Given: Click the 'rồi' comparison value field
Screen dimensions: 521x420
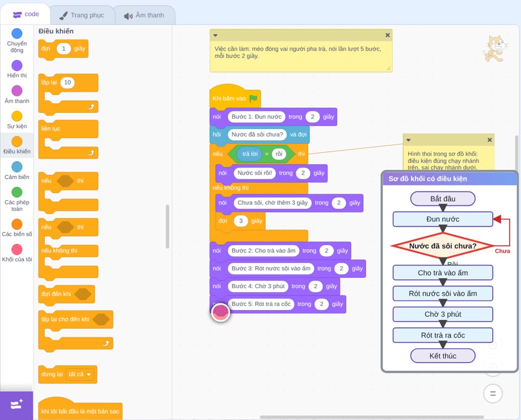Looking at the screenshot, I should click(x=279, y=154).
